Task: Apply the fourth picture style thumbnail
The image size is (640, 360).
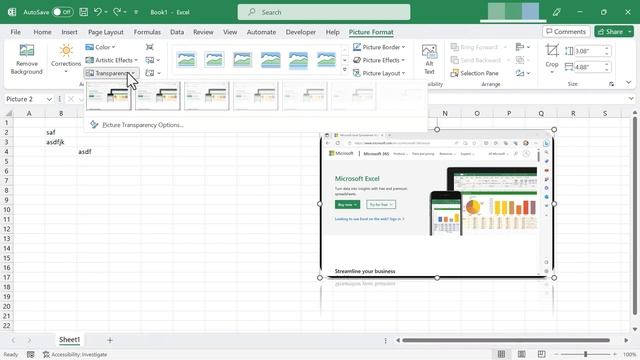Action: [x=270, y=60]
